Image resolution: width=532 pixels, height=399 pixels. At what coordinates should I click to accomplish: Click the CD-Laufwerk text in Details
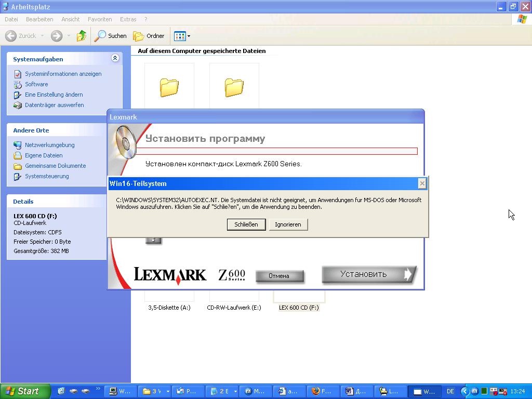tap(30, 223)
